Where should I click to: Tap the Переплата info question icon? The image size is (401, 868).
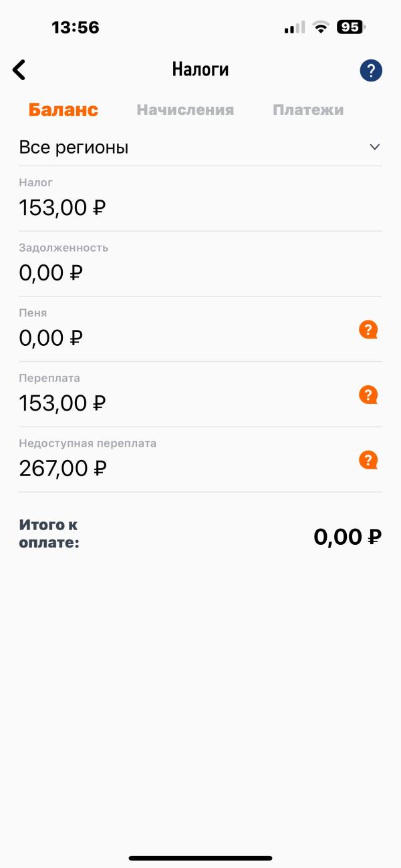click(368, 395)
